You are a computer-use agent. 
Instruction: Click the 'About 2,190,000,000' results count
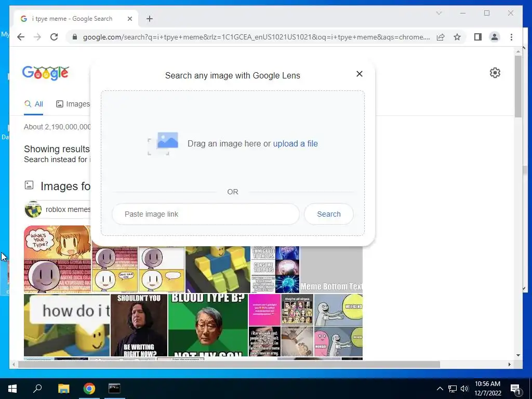57,127
